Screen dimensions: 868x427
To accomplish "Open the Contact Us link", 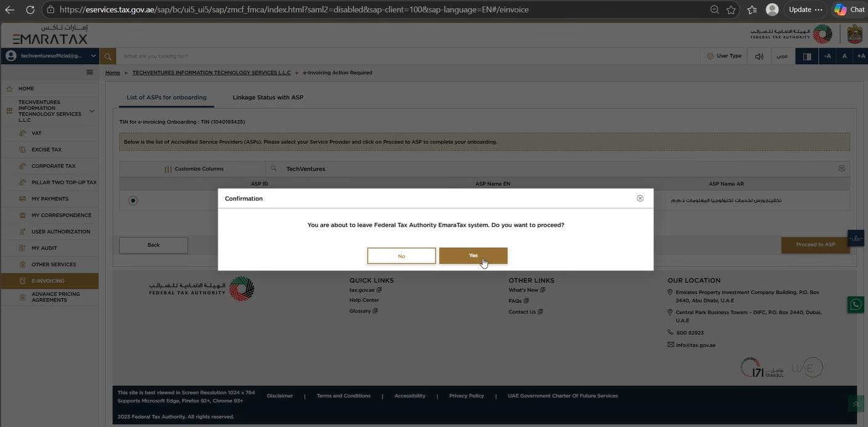I will 525,312.
